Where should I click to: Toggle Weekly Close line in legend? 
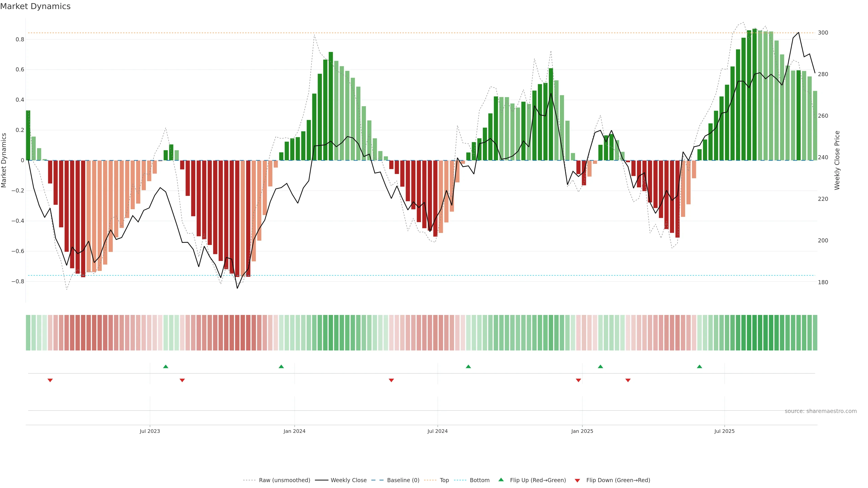tap(348, 480)
